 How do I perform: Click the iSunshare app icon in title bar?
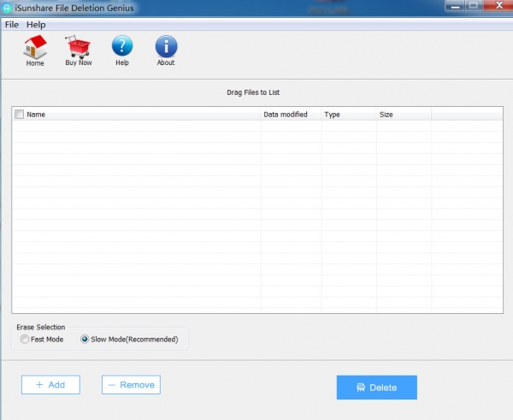(x=7, y=8)
